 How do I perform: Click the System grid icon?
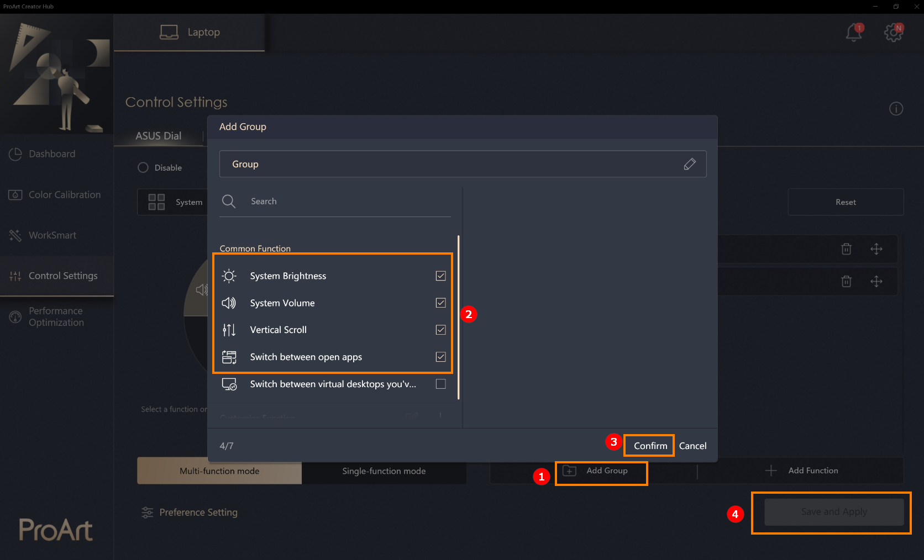click(x=156, y=202)
